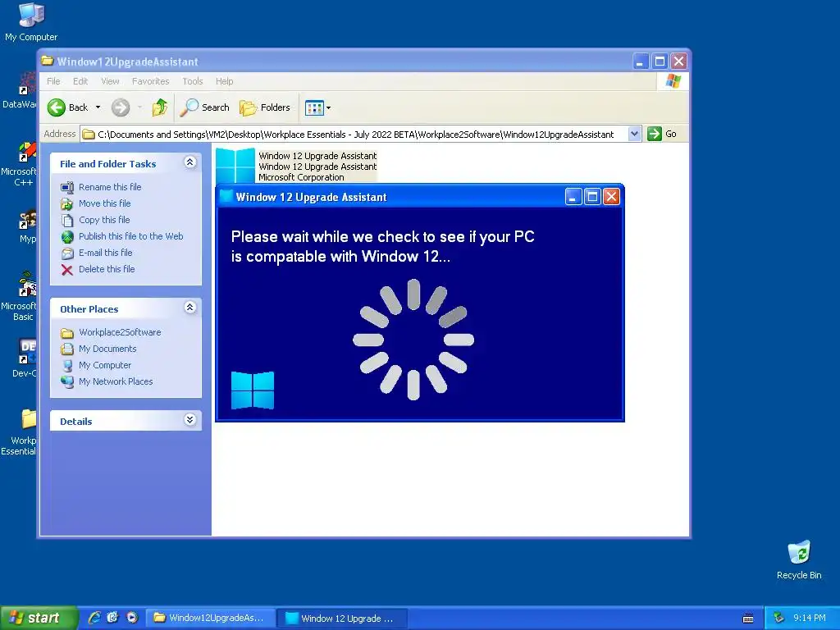Screen dimensions: 840x630
Task: Expand the Details panel
Action: click(x=189, y=419)
